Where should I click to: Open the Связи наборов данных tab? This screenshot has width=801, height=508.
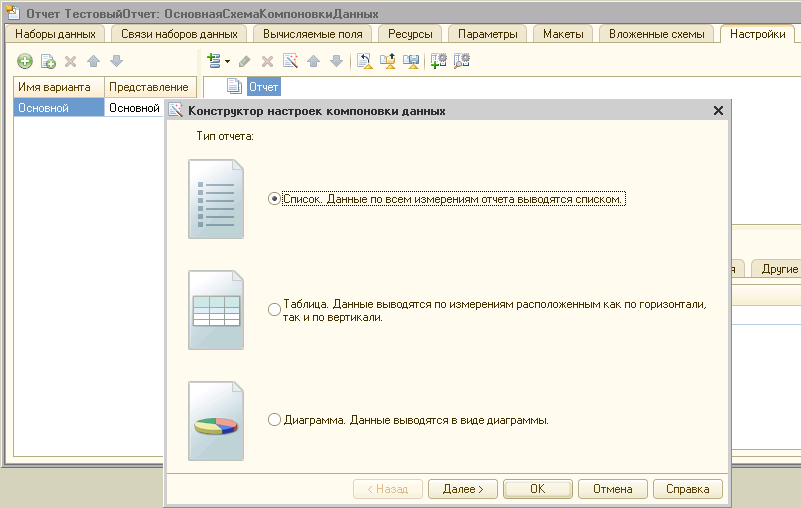click(179, 34)
